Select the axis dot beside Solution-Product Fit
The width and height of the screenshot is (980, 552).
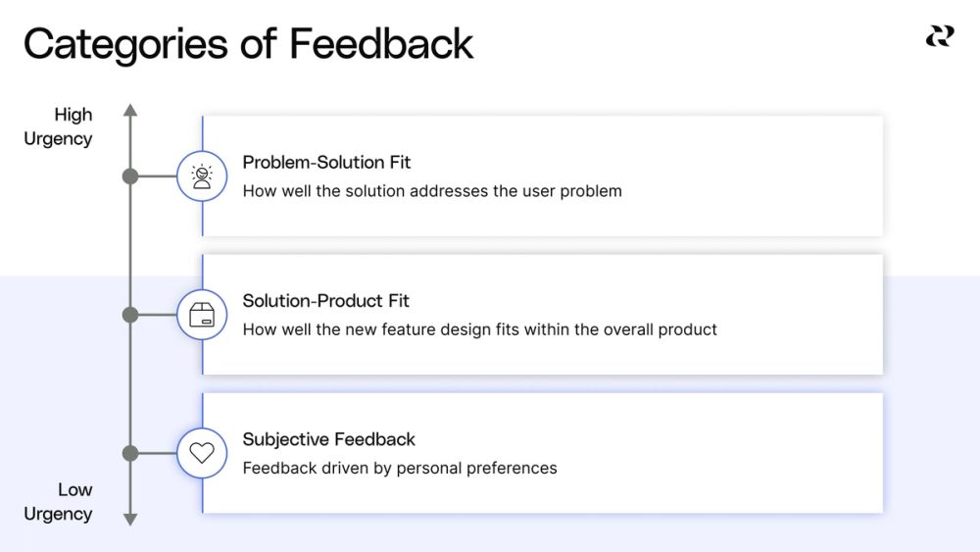click(130, 315)
